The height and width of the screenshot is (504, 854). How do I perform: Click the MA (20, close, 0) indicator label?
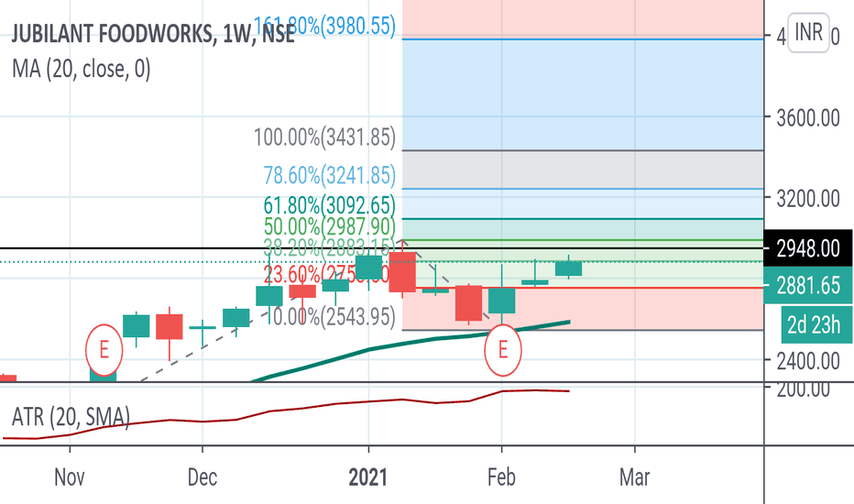82,70
